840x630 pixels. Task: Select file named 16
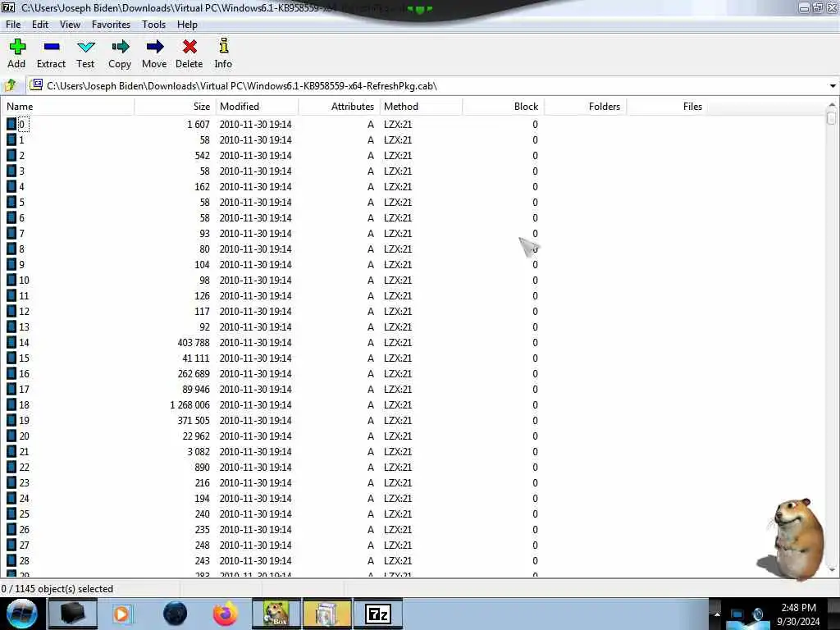(24, 374)
